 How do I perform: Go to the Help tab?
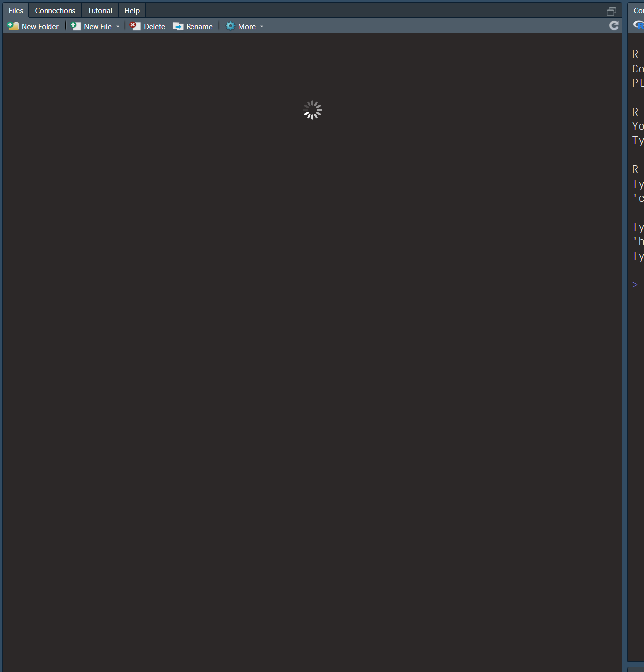132,11
